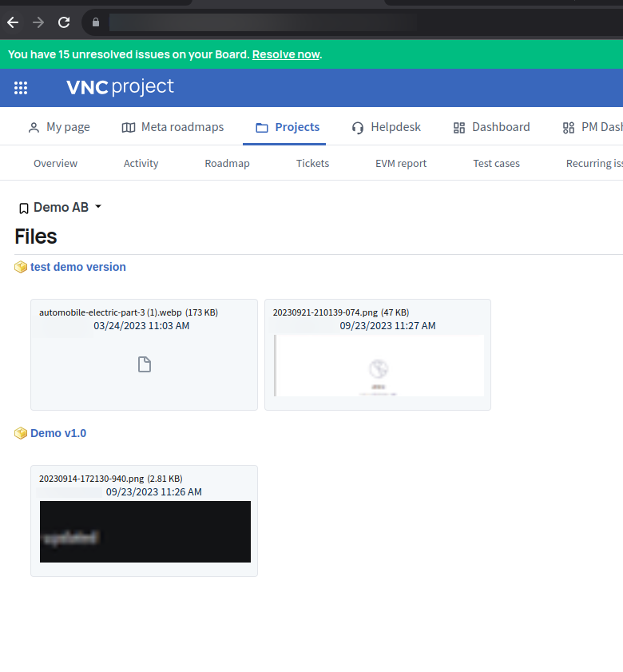Reload the page with the refresh icon
This screenshot has width=623, height=672.
point(64,22)
